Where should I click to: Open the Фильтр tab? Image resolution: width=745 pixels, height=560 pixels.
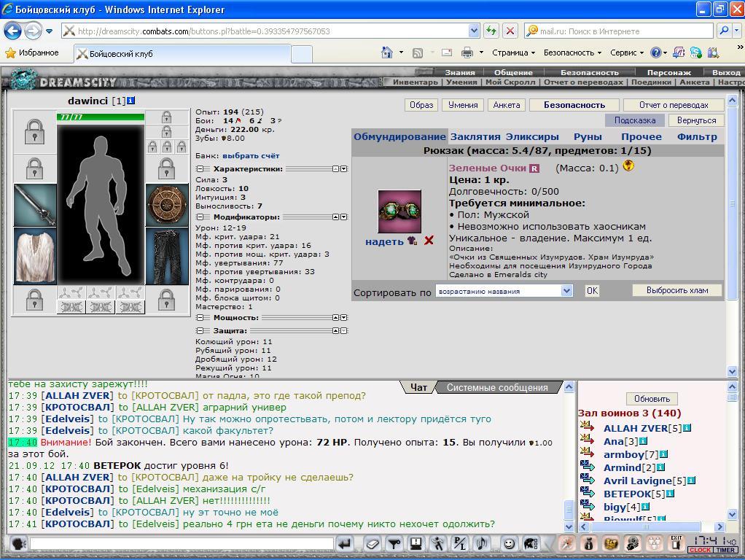(x=697, y=137)
